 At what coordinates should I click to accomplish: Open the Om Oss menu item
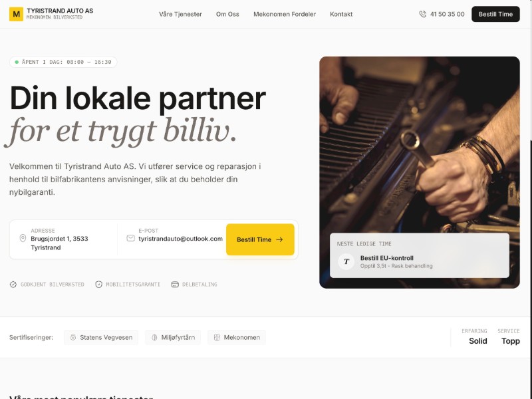(227, 14)
